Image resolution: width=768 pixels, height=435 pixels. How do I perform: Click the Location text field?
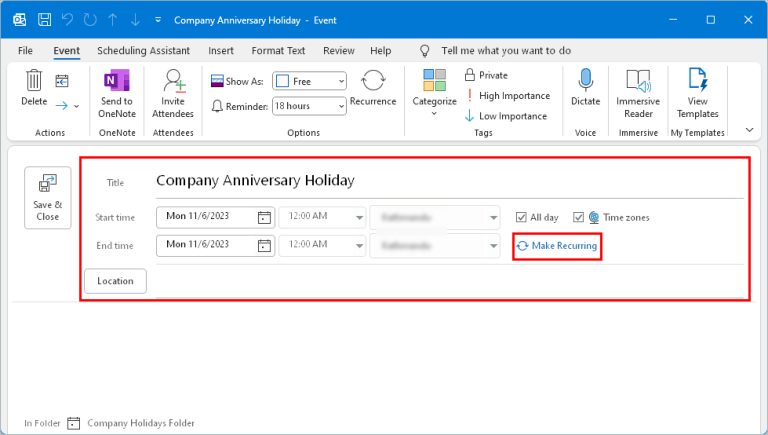(450, 281)
